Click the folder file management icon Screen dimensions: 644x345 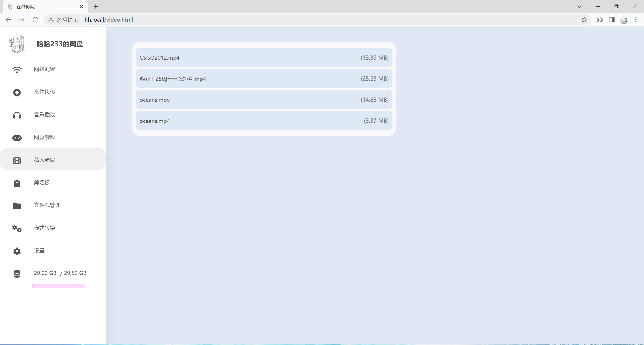coord(17,206)
